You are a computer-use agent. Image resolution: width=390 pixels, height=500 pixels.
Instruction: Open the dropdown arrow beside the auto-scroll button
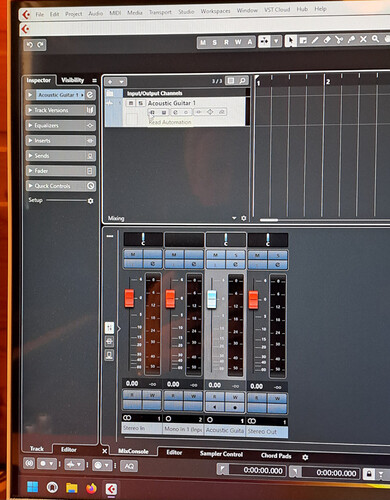(x=276, y=41)
